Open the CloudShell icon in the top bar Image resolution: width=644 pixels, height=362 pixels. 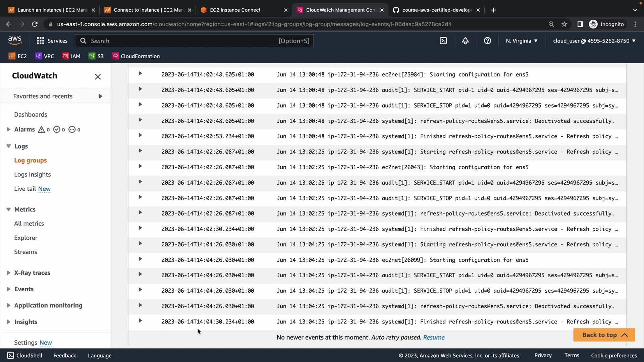pyautogui.click(x=443, y=41)
